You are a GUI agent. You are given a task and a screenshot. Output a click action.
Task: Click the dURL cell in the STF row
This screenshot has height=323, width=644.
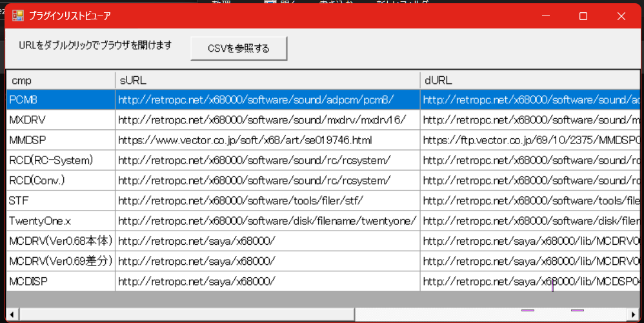click(530, 200)
